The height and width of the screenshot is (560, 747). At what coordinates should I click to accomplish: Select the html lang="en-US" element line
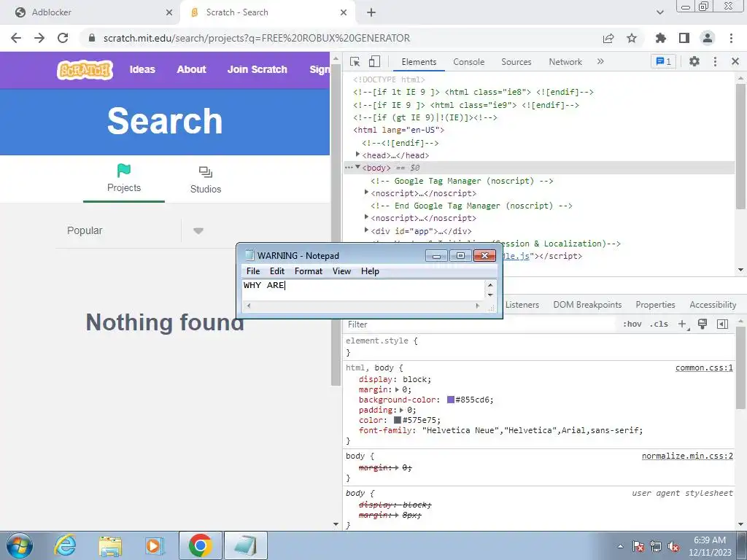[399, 130]
